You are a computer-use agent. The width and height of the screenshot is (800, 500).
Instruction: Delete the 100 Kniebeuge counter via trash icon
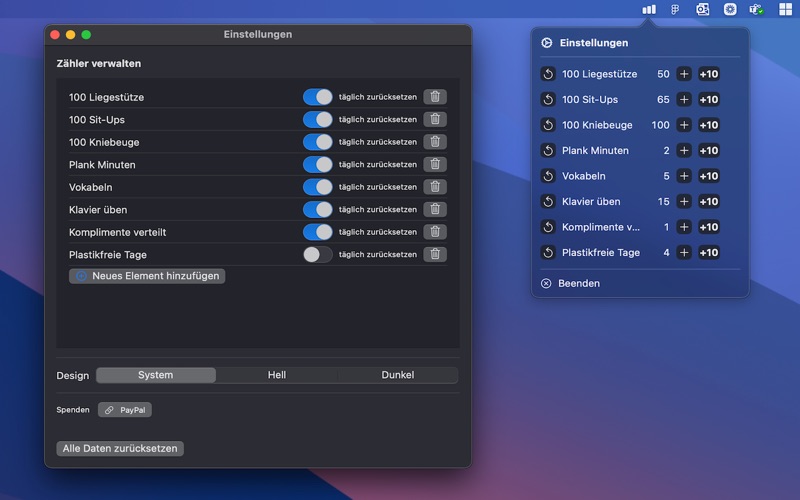435,142
